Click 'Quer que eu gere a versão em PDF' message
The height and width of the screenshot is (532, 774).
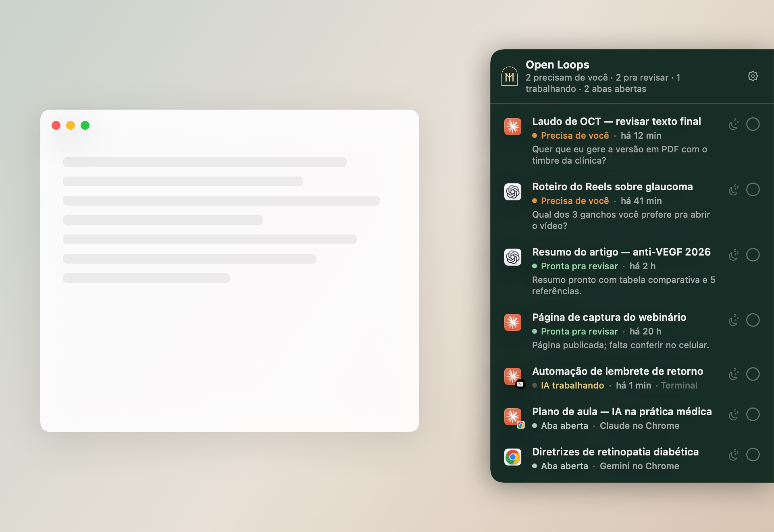click(620, 155)
